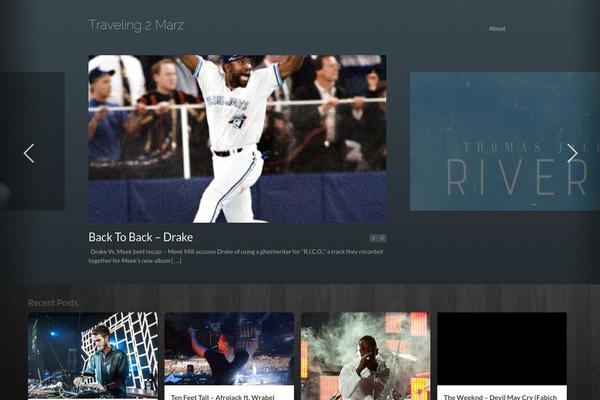Open the smoky stage performer post thumbnail
This screenshot has width=600, height=400.
tap(365, 356)
